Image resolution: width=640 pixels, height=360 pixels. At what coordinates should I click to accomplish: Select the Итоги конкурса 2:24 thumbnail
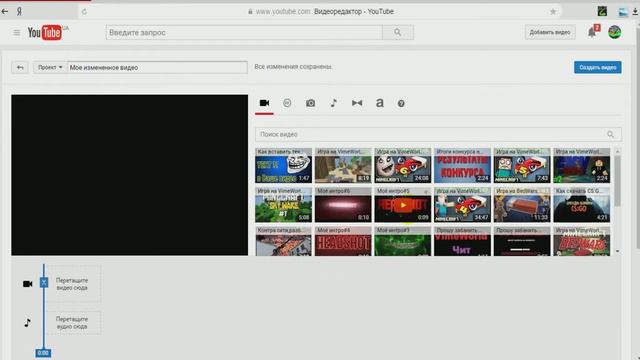pyautogui.click(x=462, y=166)
